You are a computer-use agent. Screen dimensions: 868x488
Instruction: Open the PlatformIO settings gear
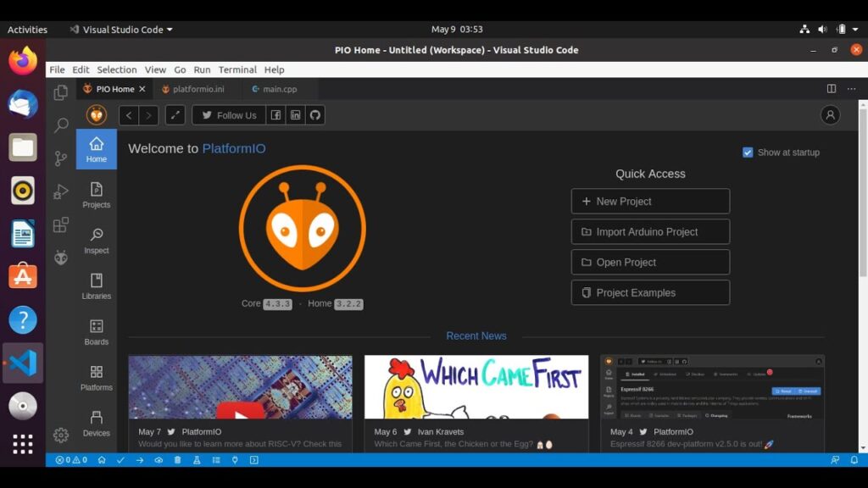(61, 435)
